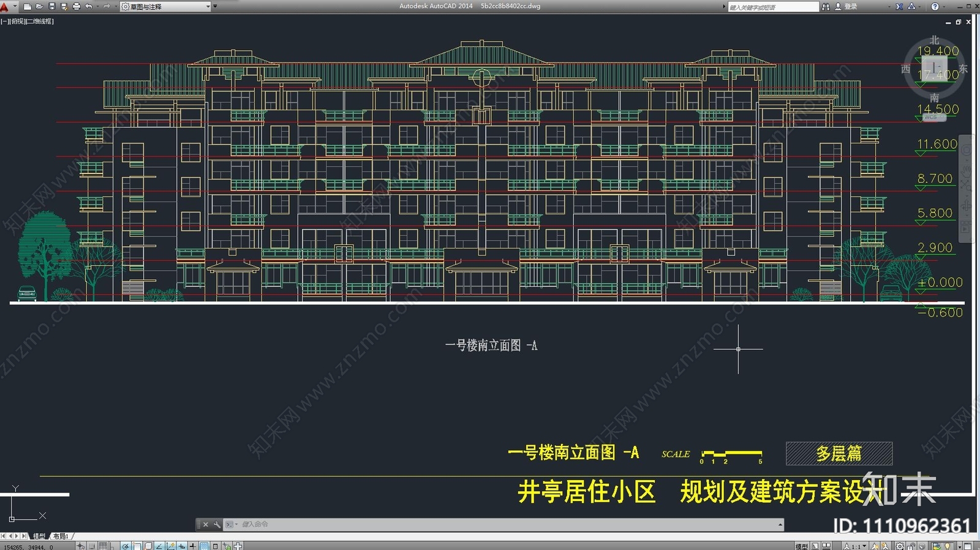
Task: Toggle 3D Object Snap in status bar
Action: [148, 545]
